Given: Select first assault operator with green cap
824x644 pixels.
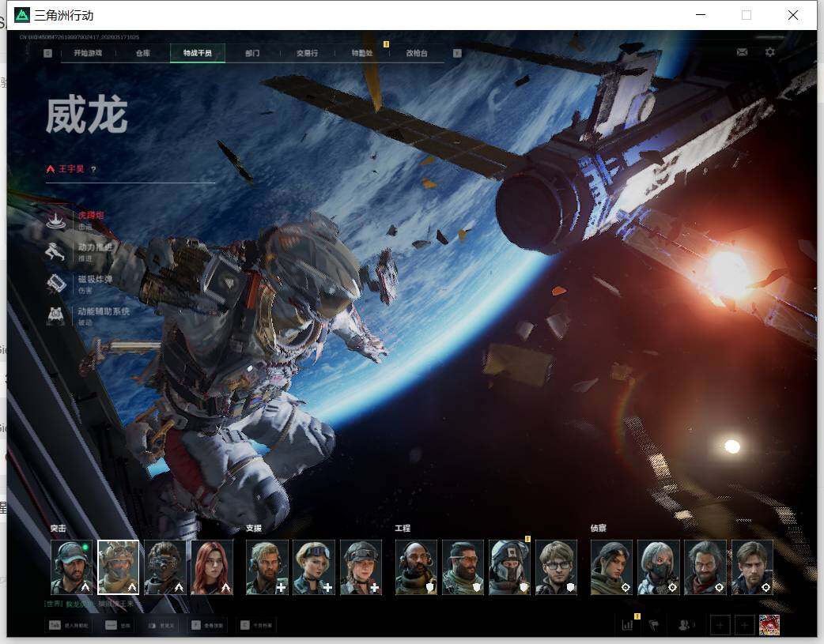Looking at the screenshot, I should [x=71, y=567].
